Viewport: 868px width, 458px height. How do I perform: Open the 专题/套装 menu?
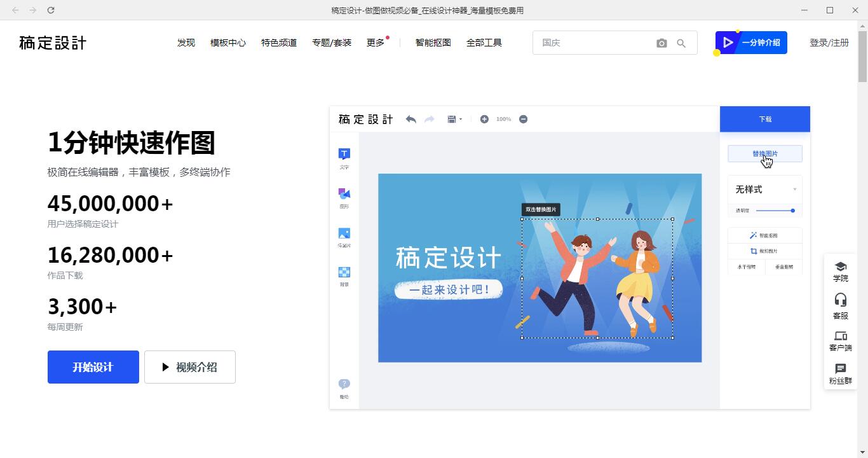tap(332, 43)
